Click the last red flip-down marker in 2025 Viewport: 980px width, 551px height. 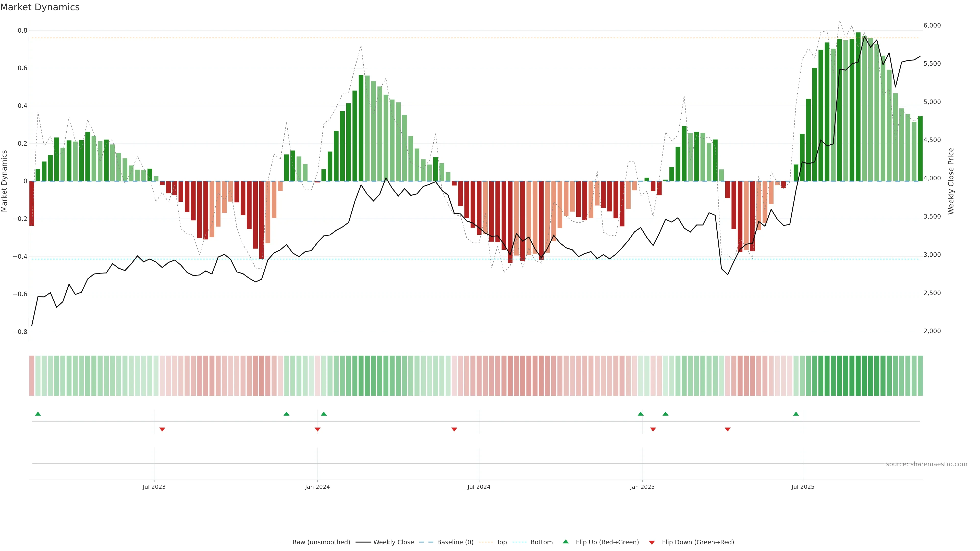pyautogui.click(x=727, y=429)
